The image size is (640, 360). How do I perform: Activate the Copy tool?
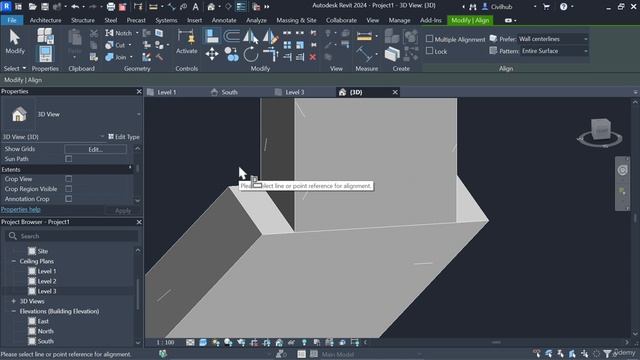(231, 54)
